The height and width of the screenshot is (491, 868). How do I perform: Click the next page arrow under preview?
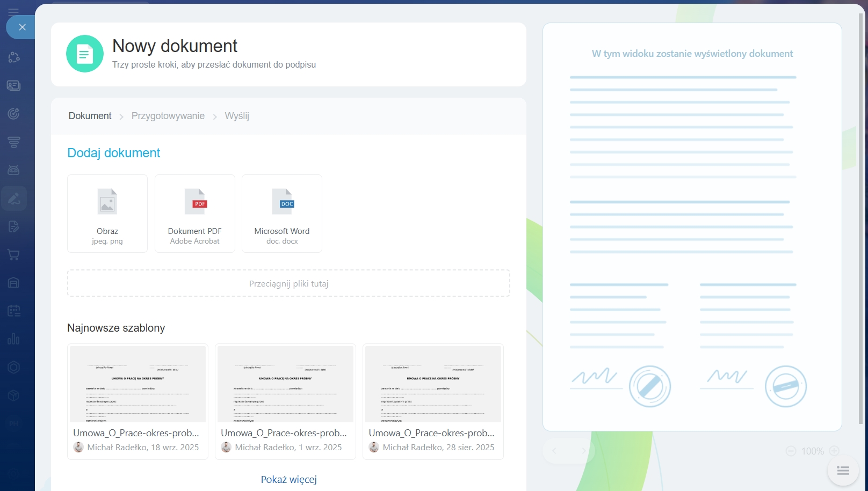click(x=583, y=451)
